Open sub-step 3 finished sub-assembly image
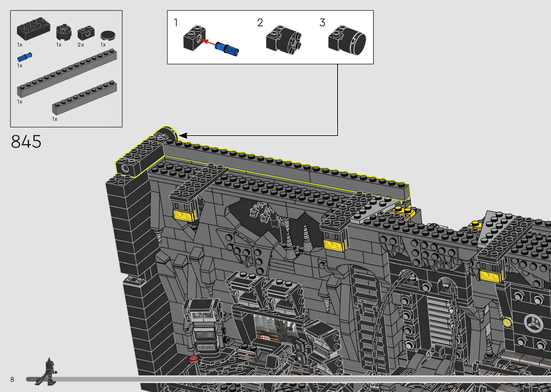The height and width of the screenshot is (392, 551). click(x=347, y=40)
